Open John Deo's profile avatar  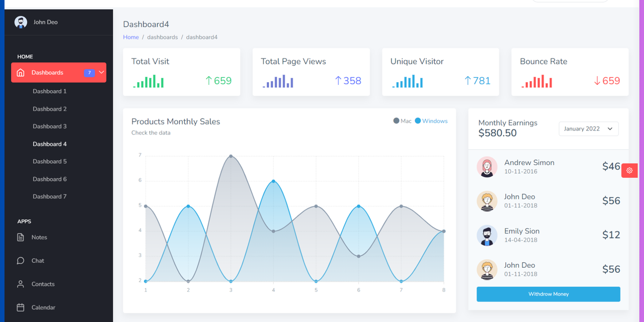point(20,22)
